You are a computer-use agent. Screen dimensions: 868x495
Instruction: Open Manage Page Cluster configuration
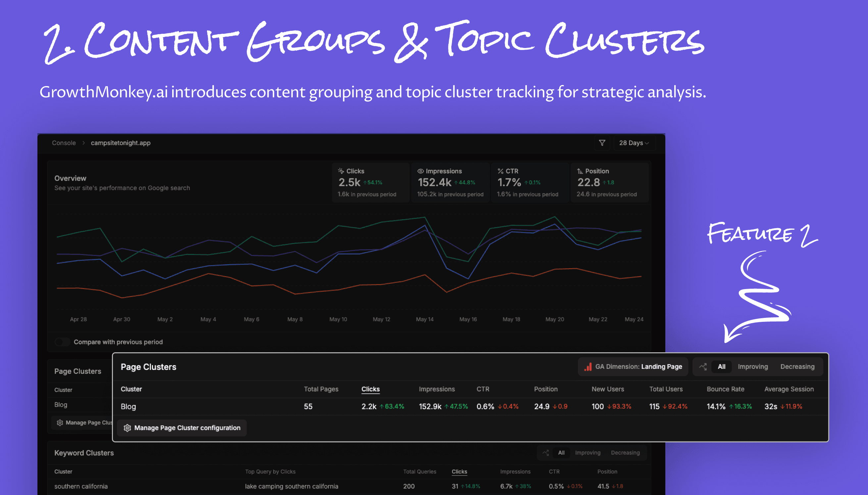[x=182, y=428]
